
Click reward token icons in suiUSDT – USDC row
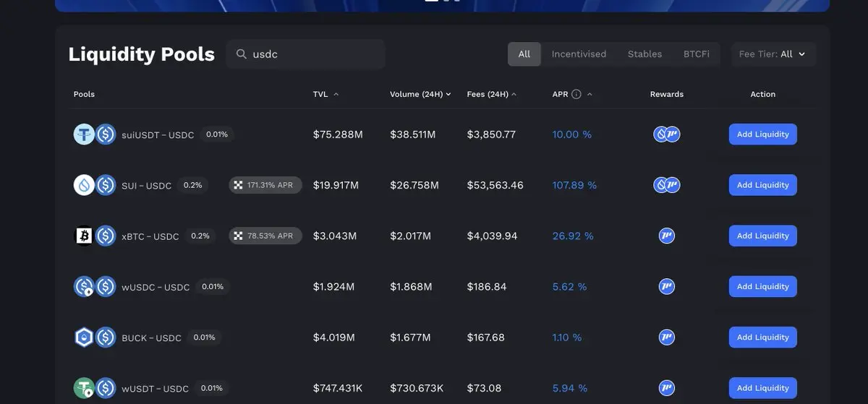[x=667, y=134]
